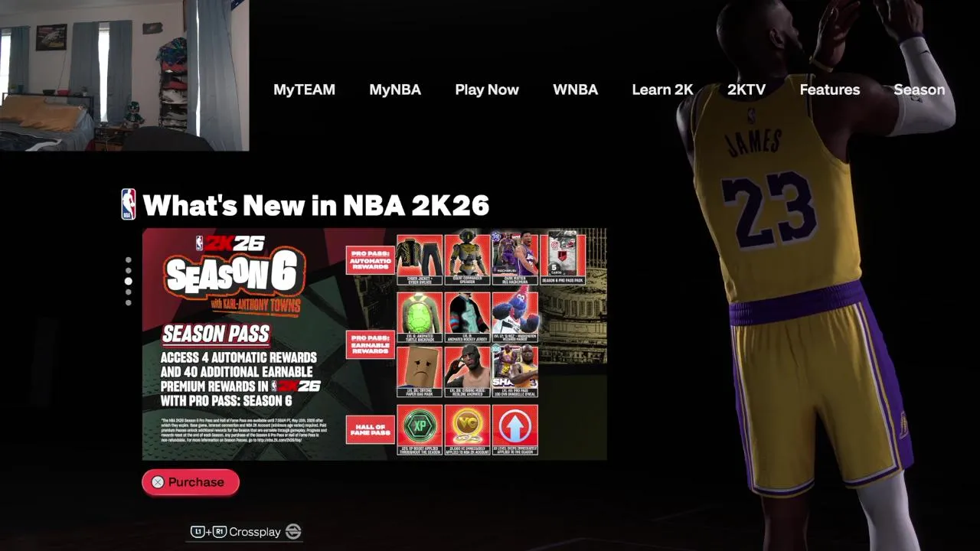980x551 pixels.
Task: Select the highlighted third carousel dot
Action: click(x=128, y=281)
